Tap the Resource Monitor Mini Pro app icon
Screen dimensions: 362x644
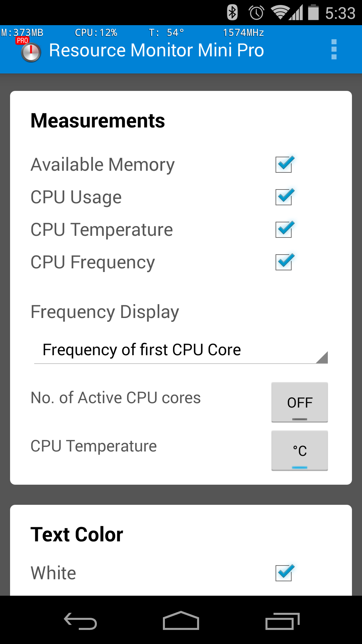(x=31, y=52)
